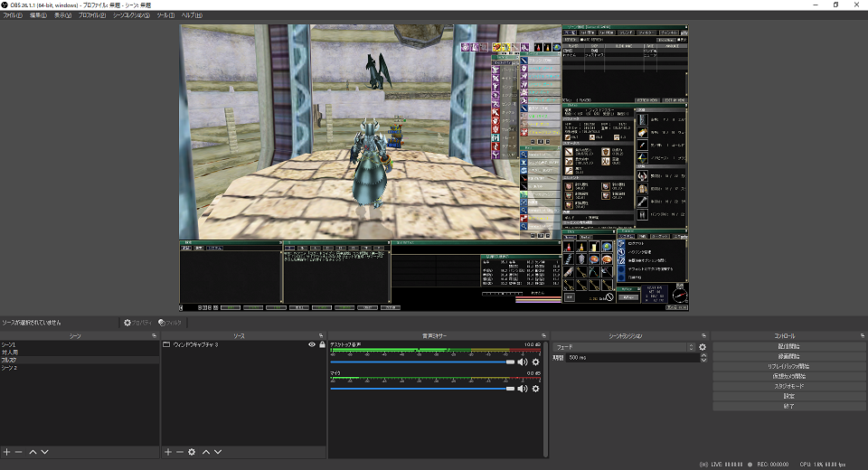Start virtual camera with 仮想カメラ開始

coord(788,376)
